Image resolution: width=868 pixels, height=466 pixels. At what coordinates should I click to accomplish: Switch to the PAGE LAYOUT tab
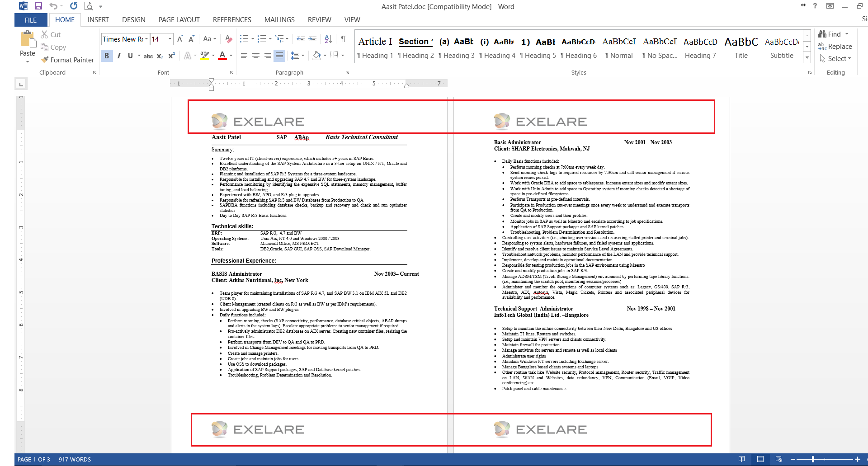coord(179,20)
